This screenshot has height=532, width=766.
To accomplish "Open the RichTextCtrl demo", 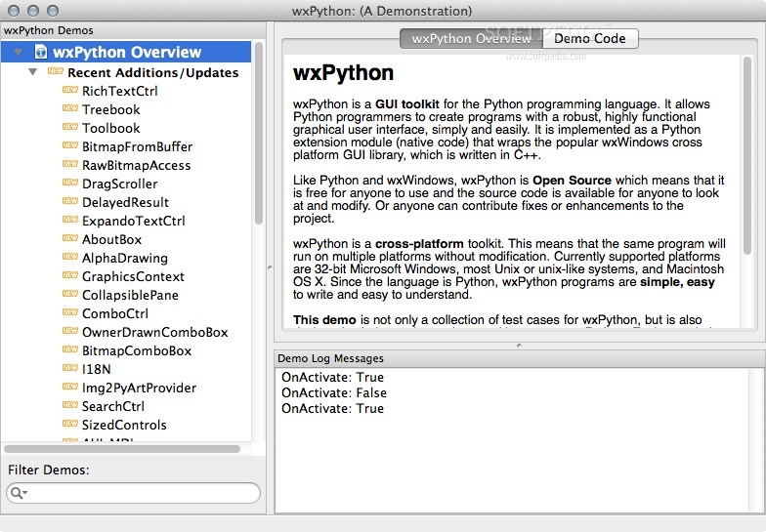I will click(x=119, y=92).
